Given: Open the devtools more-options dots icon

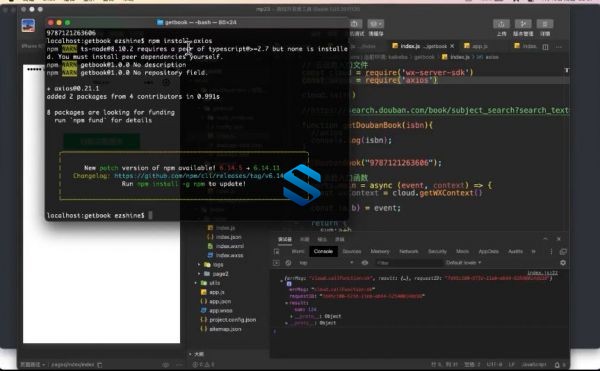Looking at the screenshot, I should [551, 252].
